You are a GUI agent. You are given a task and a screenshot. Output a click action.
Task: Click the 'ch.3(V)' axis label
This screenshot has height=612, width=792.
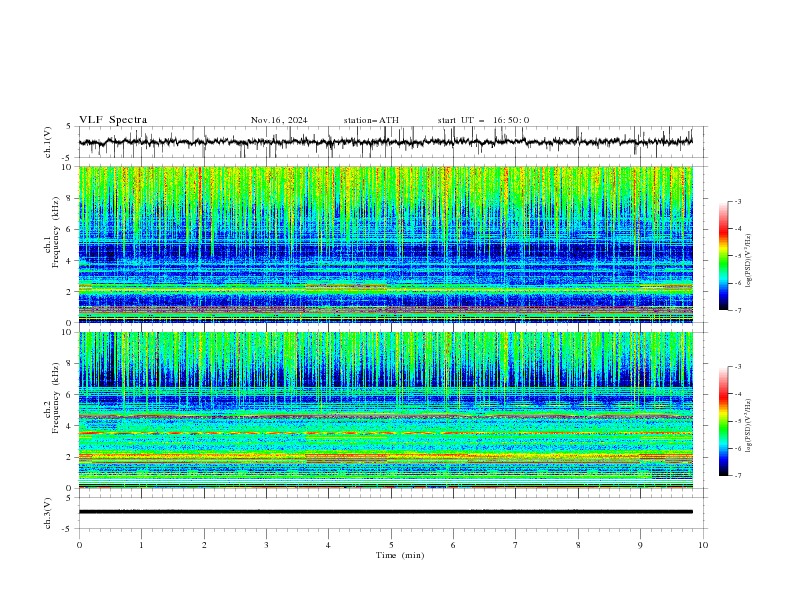[48, 513]
